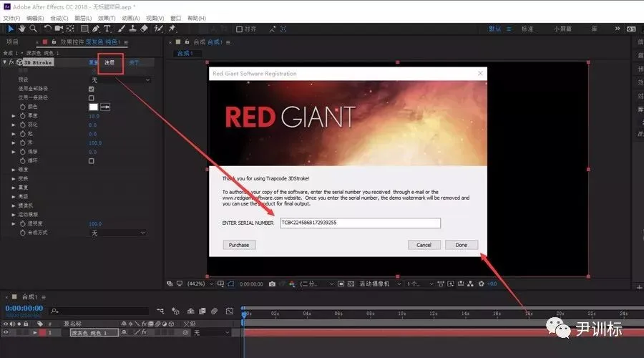Click the 关于 about link on 3D Stroke

pyautogui.click(x=134, y=62)
